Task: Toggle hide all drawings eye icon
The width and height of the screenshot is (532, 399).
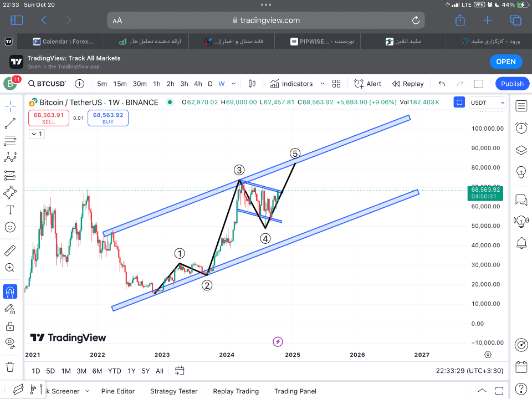Action: [10, 343]
